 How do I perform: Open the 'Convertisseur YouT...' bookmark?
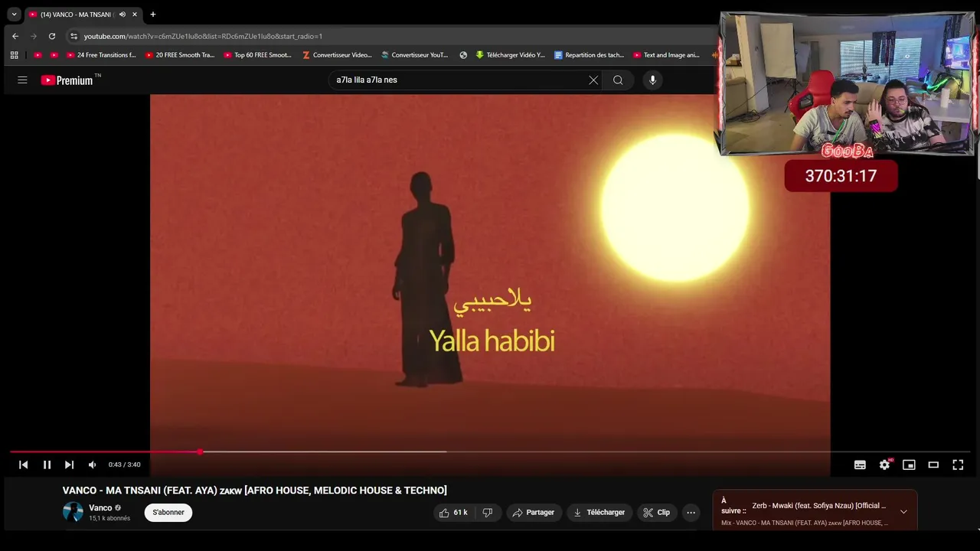click(x=415, y=55)
